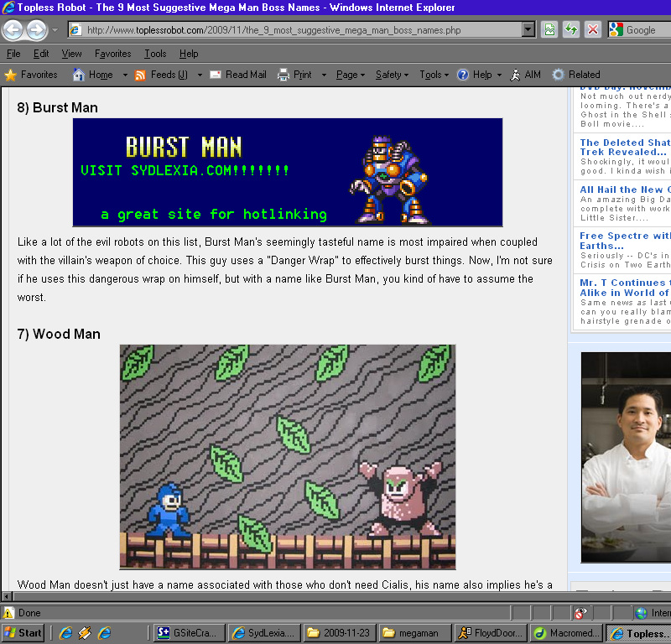Click the Wood Man screenshot image
Image resolution: width=671 pixels, height=644 pixels.
[288, 457]
